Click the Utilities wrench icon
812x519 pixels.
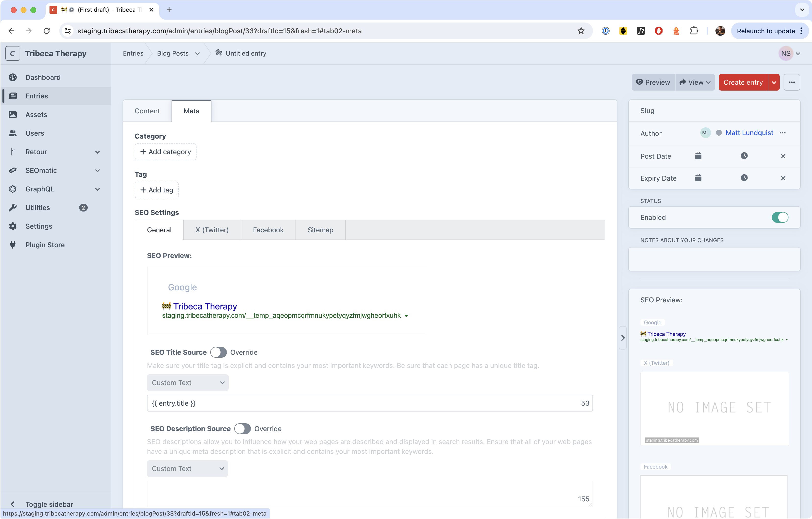[x=13, y=208]
